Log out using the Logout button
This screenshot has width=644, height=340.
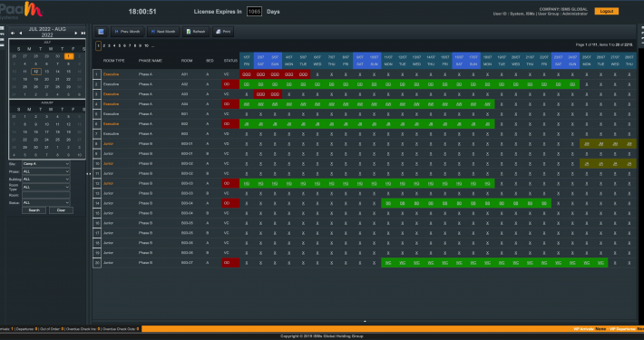coord(606,12)
